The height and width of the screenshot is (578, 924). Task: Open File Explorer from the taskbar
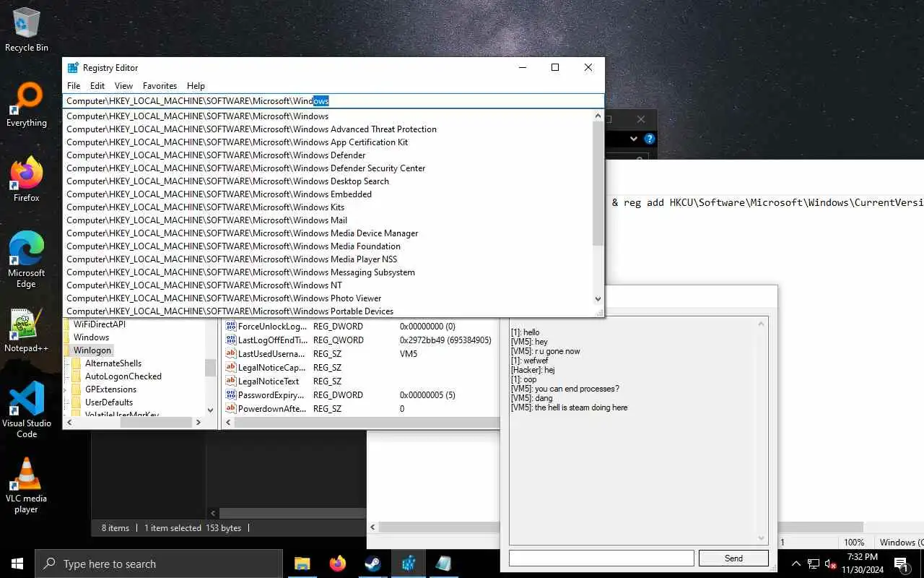(x=302, y=564)
